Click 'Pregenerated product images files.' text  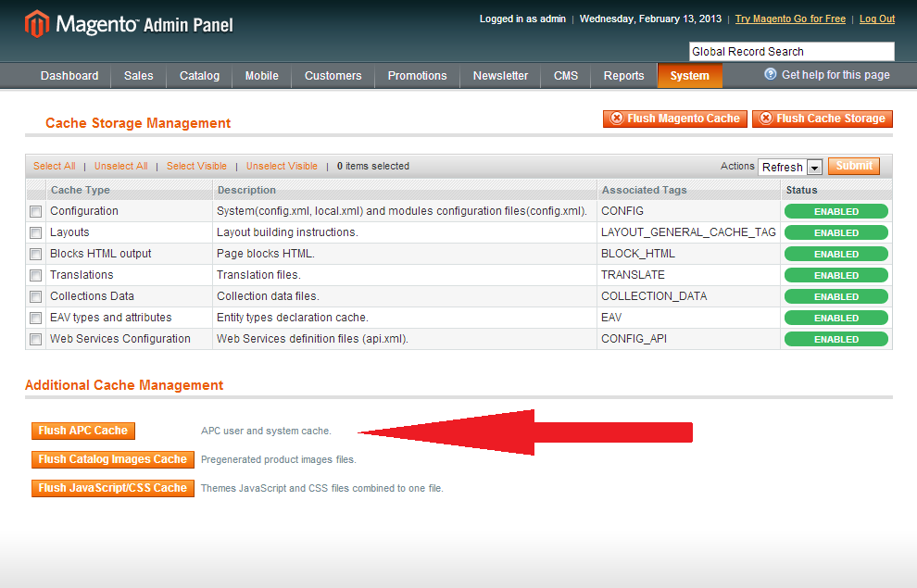(x=279, y=459)
